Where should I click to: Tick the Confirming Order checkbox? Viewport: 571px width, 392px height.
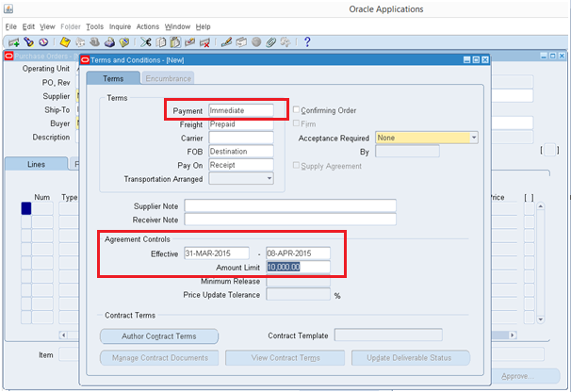(297, 109)
